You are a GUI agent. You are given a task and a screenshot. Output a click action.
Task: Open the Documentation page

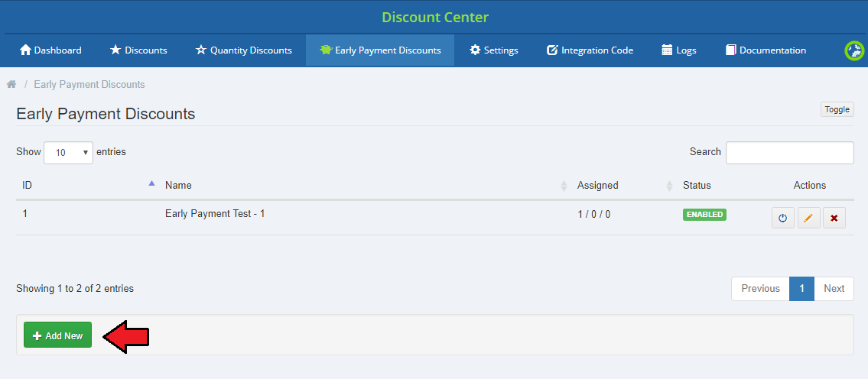[x=765, y=50]
